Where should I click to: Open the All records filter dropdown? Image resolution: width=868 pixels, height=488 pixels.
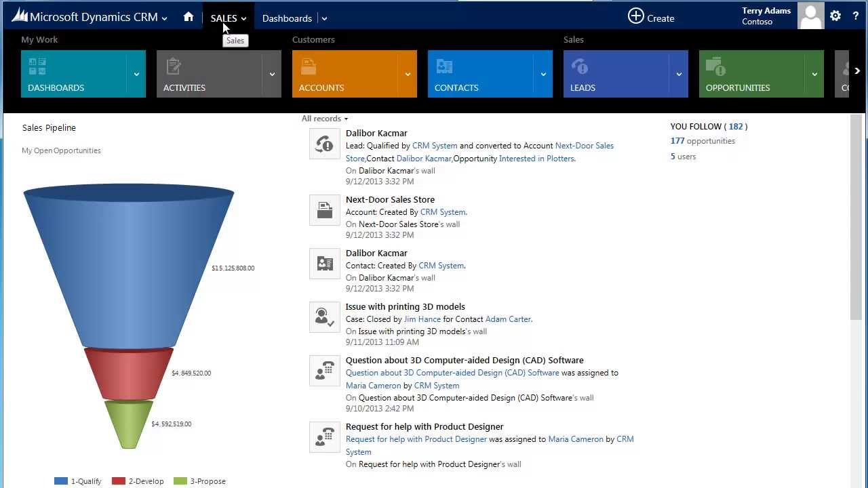(325, 119)
